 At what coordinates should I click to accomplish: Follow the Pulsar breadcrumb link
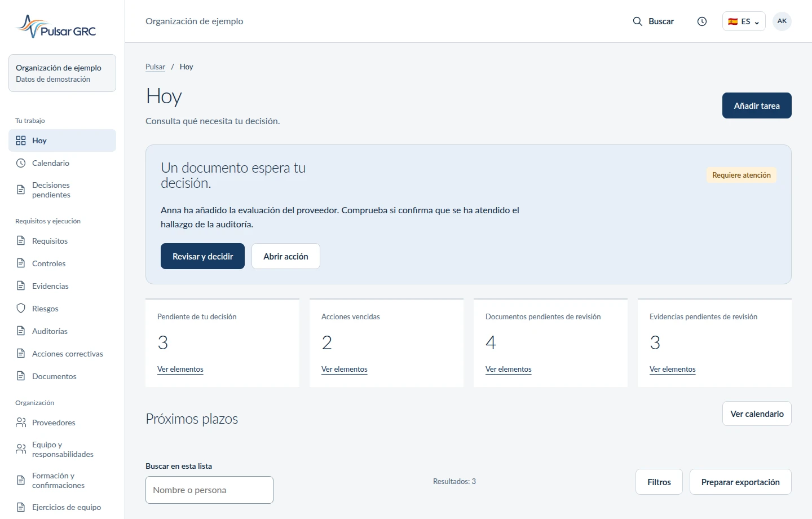tap(155, 67)
